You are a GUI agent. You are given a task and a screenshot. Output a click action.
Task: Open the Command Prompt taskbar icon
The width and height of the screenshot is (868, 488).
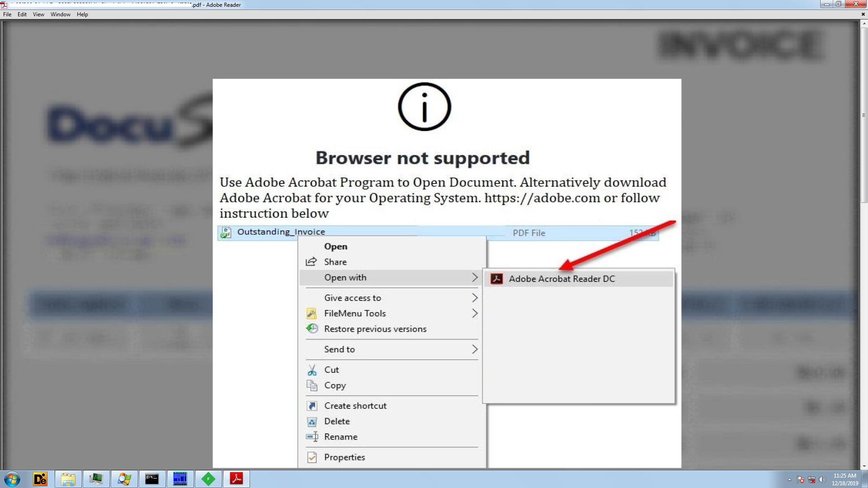click(x=152, y=479)
